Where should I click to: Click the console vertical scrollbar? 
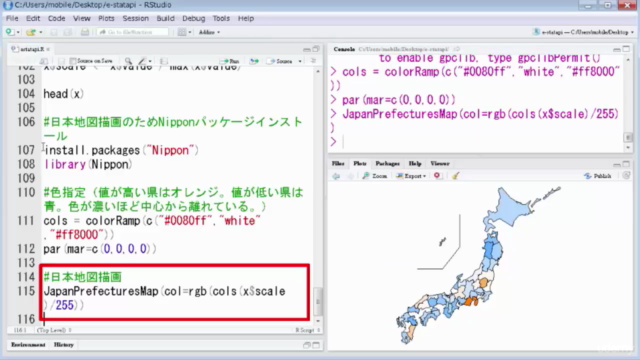coord(628,103)
